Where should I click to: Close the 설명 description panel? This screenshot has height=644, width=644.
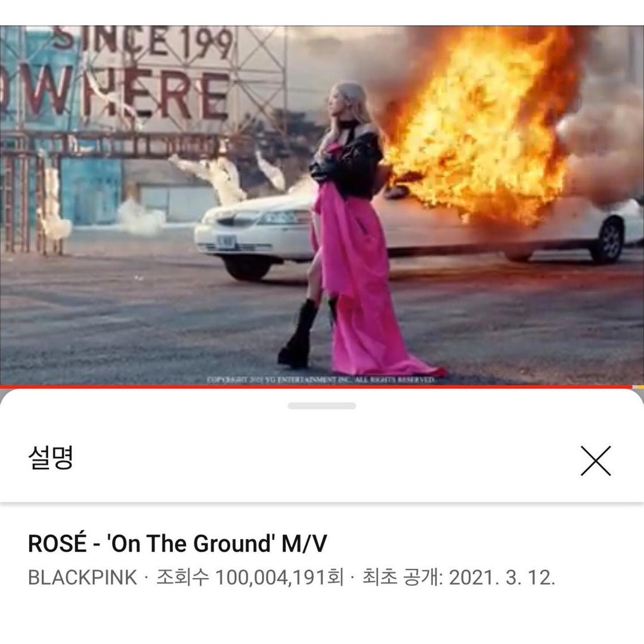(596, 460)
